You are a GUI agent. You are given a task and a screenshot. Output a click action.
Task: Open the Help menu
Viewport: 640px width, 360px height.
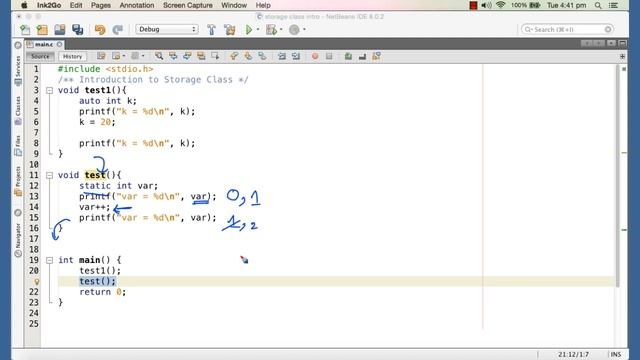tap(263, 5)
